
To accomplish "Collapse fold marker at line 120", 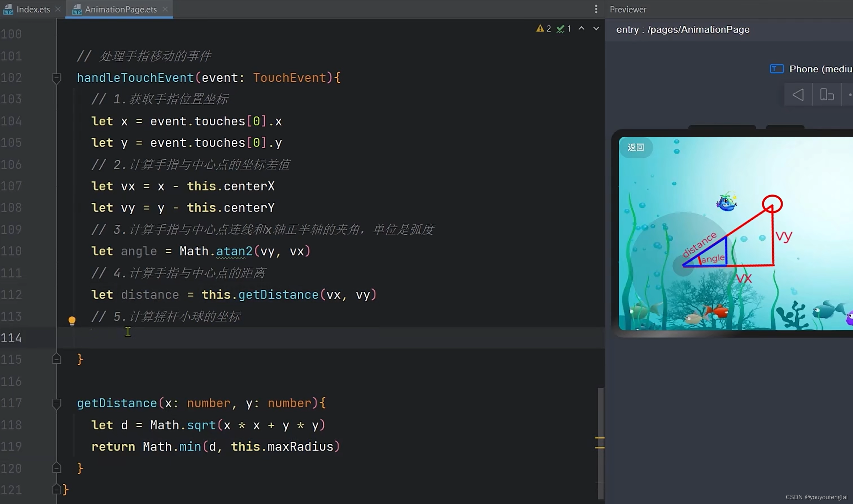I will (x=57, y=468).
